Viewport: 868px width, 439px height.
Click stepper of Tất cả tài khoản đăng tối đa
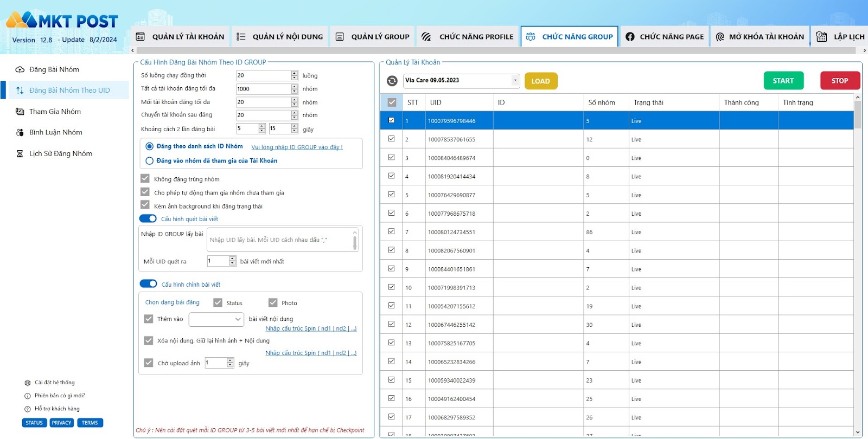coord(295,89)
